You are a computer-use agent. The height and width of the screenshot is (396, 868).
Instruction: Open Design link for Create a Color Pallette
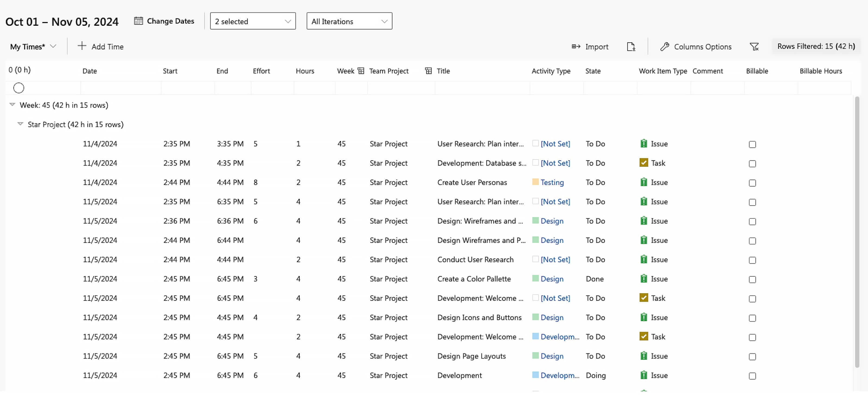click(x=552, y=279)
